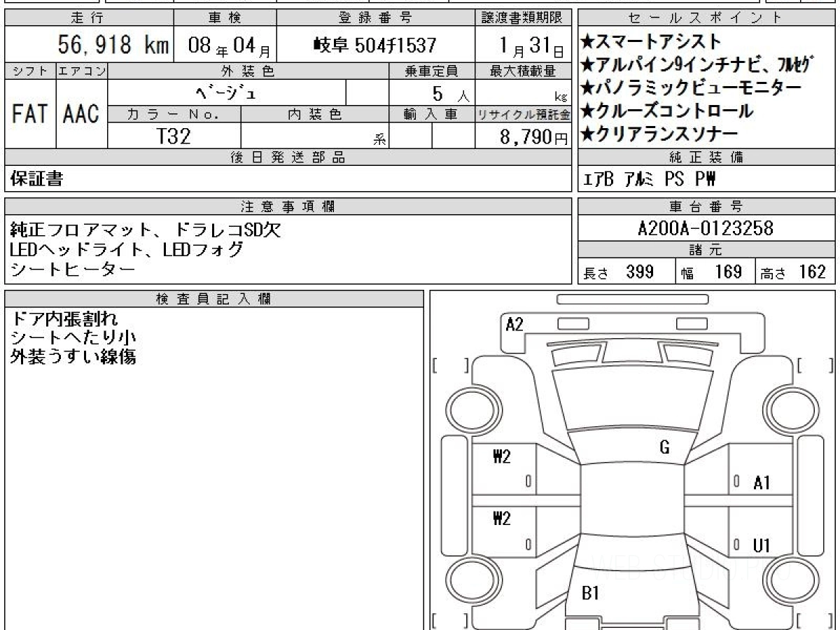Click the 純正装備 header
This screenshot has height=630, width=840.
[x=706, y=157]
